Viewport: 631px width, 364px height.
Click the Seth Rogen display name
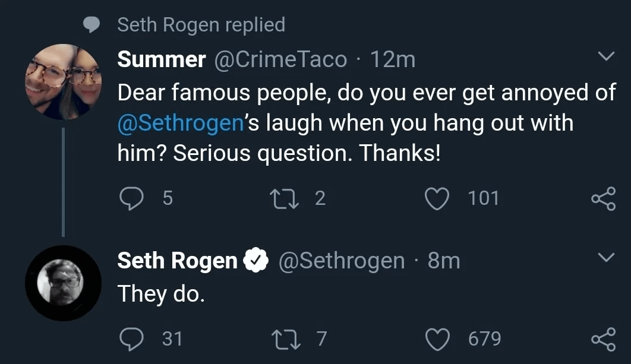pyautogui.click(x=177, y=261)
